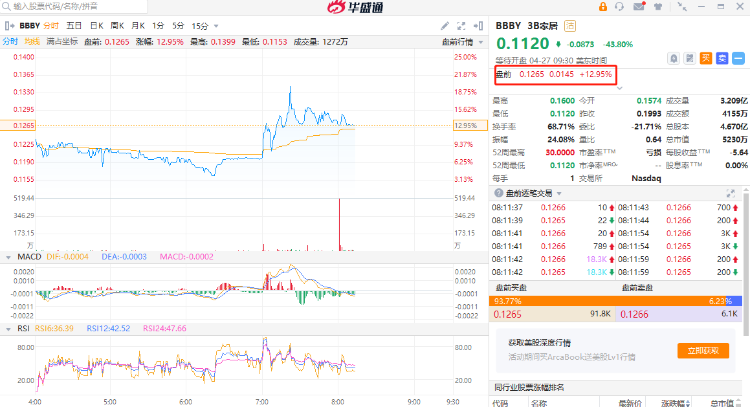This screenshot has width=750, height=407.
Task: Collapse the left panel using the arrow icon
Action: coord(8,26)
